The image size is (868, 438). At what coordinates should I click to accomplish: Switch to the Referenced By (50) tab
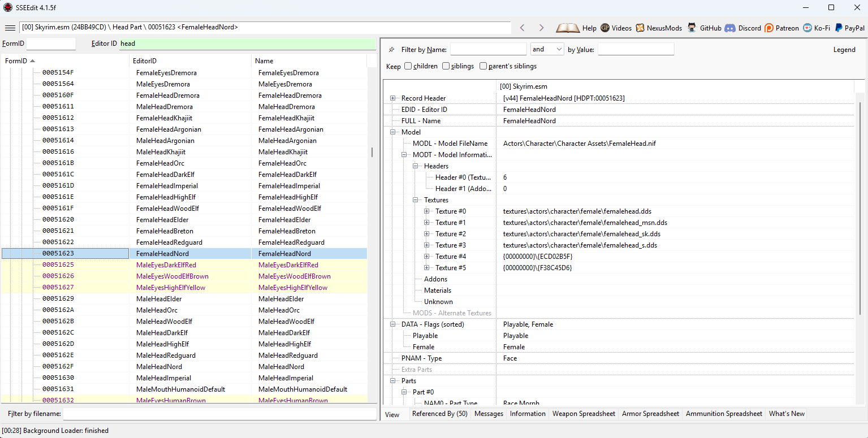point(439,414)
